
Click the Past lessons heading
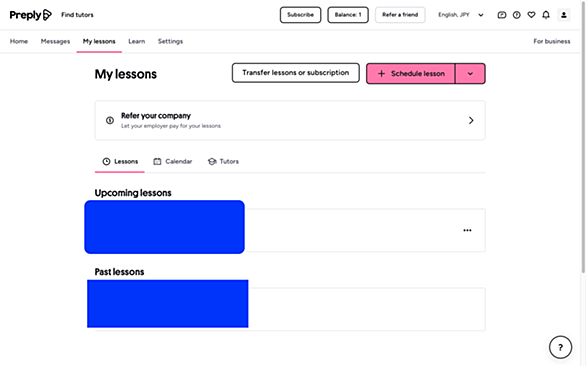pos(119,272)
